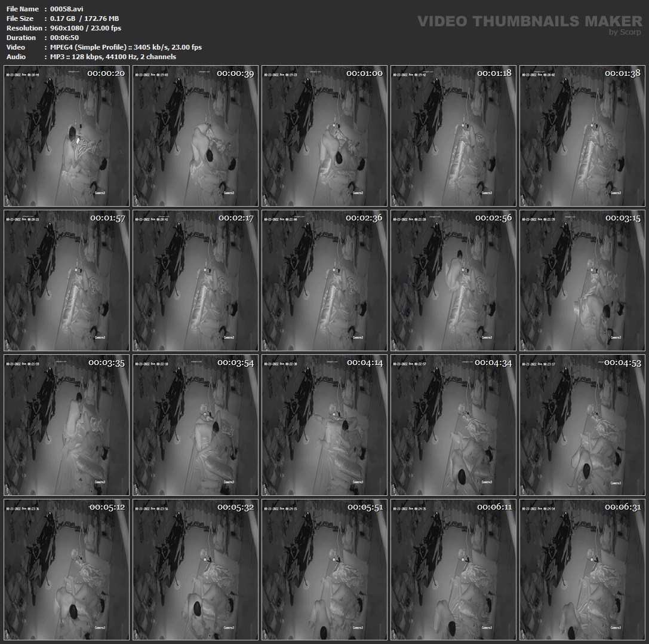Click the Video Thumbnails Maker watermark
The image size is (649, 644).
click(529, 23)
